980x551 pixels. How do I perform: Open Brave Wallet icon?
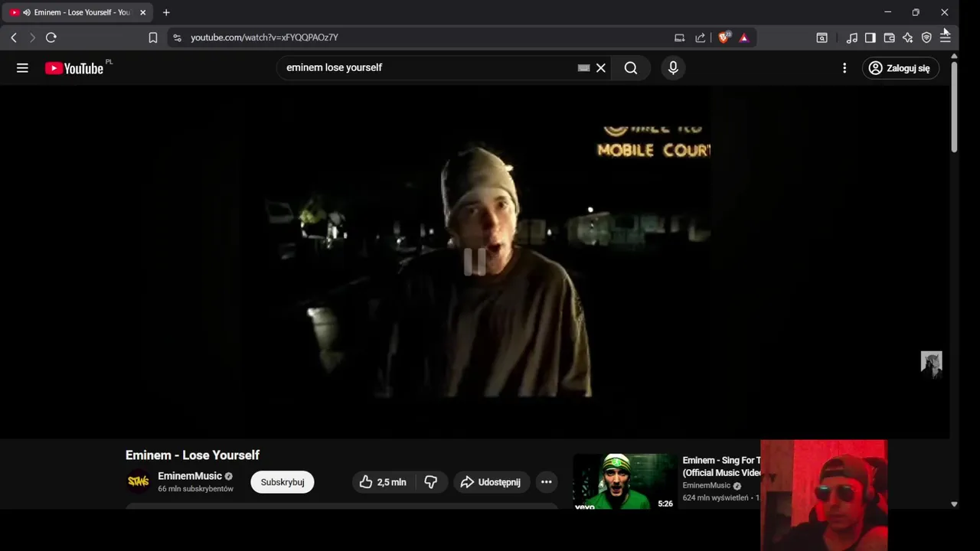tap(889, 37)
